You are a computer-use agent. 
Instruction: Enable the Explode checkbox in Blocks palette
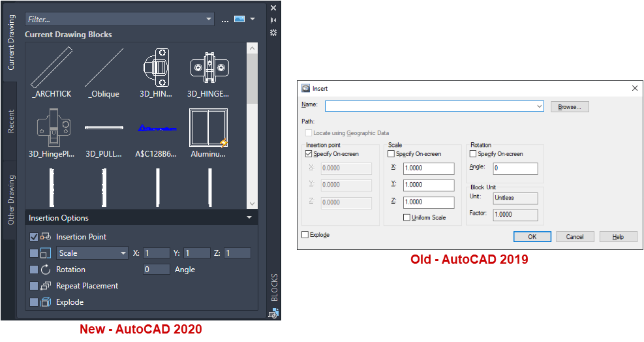coord(34,302)
